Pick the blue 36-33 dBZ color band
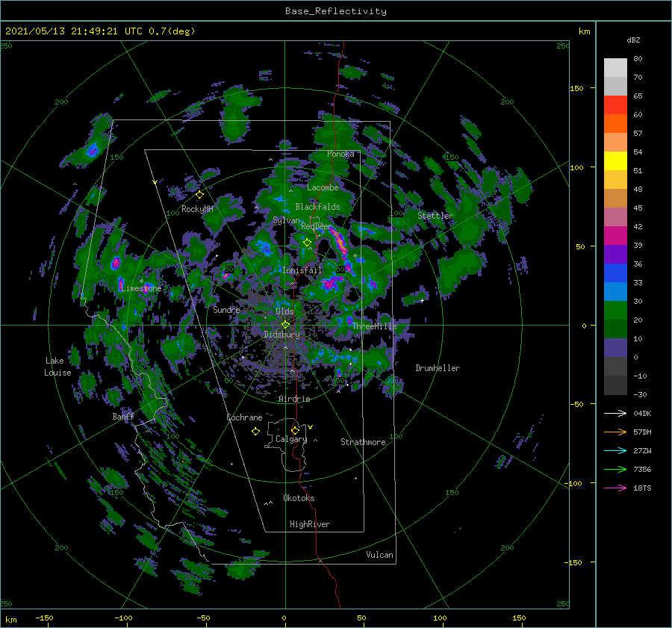This screenshot has height=628, width=672. click(615, 273)
